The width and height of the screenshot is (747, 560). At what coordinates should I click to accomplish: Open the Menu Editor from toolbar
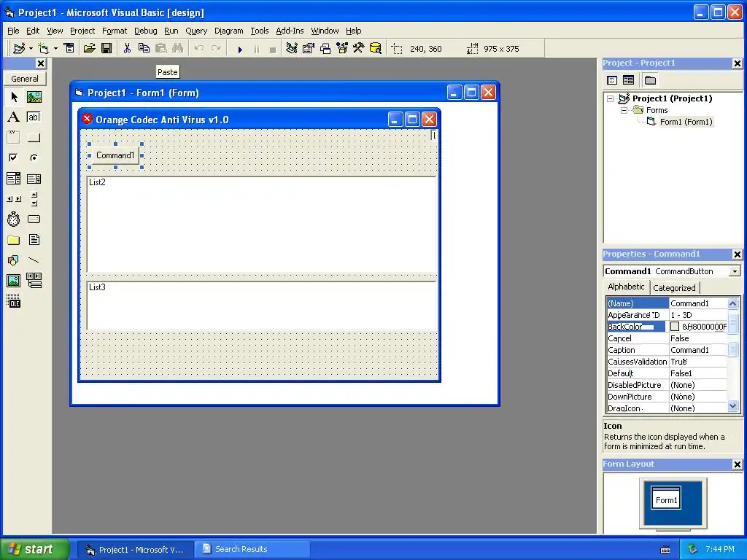(x=69, y=49)
